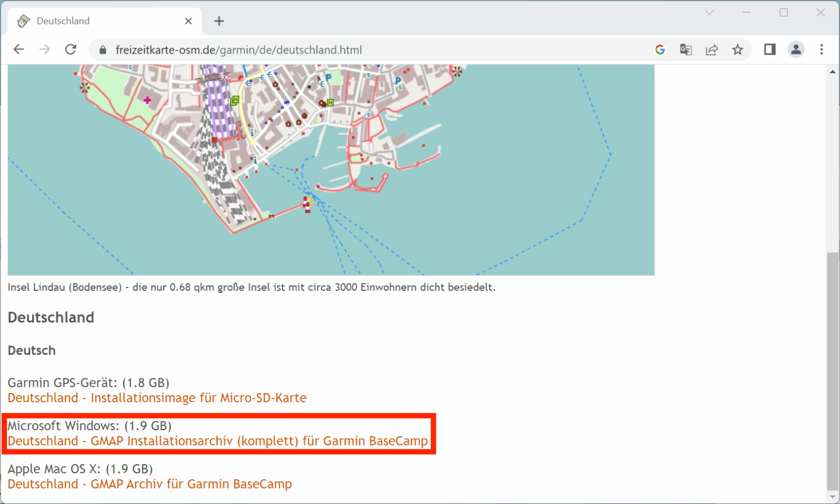This screenshot has height=504, width=840.
Task: Expand the window controls chevron
Action: point(709,12)
